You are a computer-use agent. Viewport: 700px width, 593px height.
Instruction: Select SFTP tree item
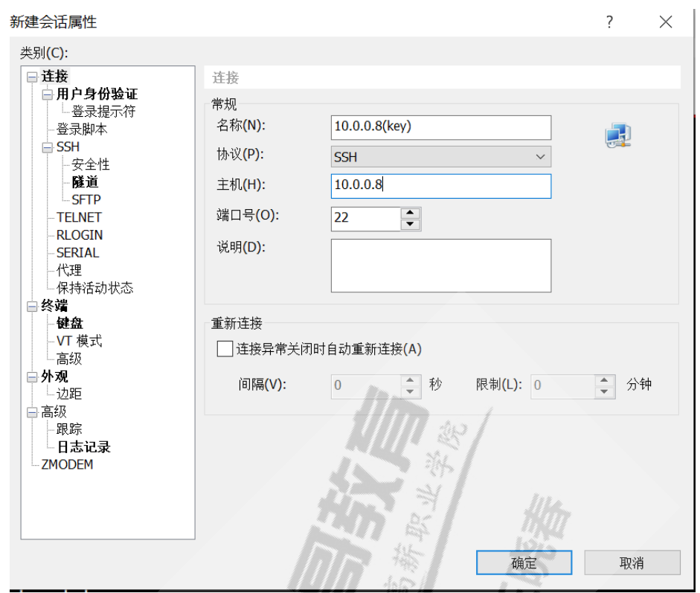point(86,199)
